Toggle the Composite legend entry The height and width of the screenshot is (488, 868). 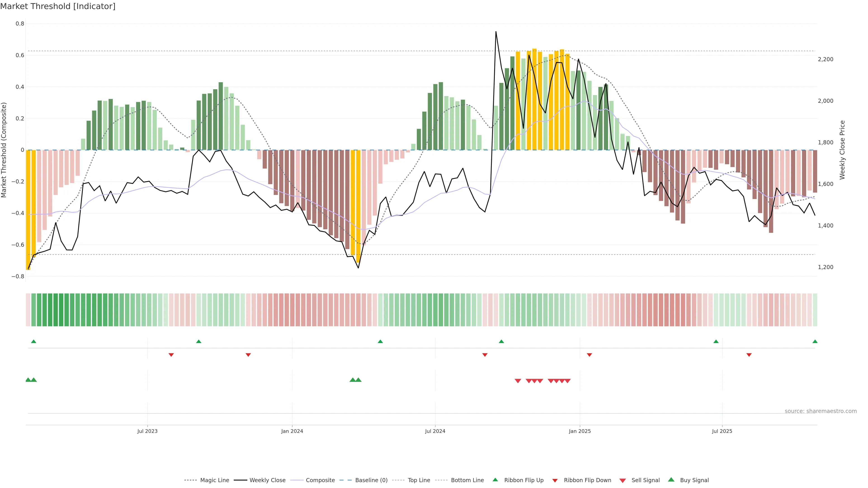[320, 480]
